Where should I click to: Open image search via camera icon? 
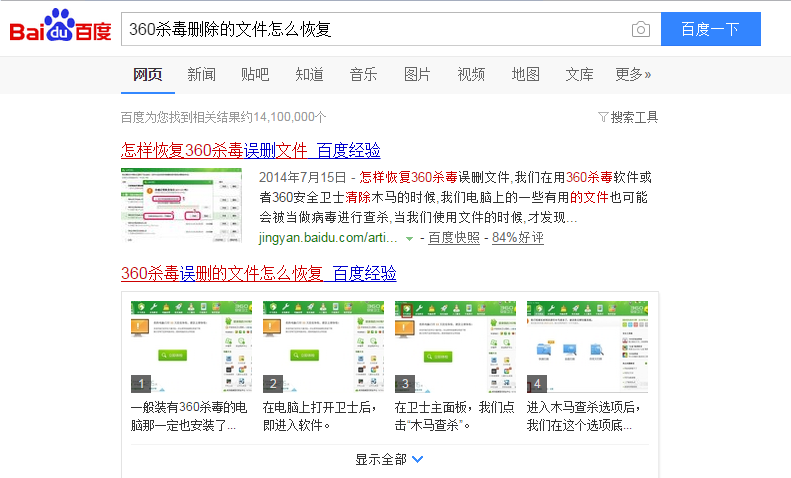point(641,29)
